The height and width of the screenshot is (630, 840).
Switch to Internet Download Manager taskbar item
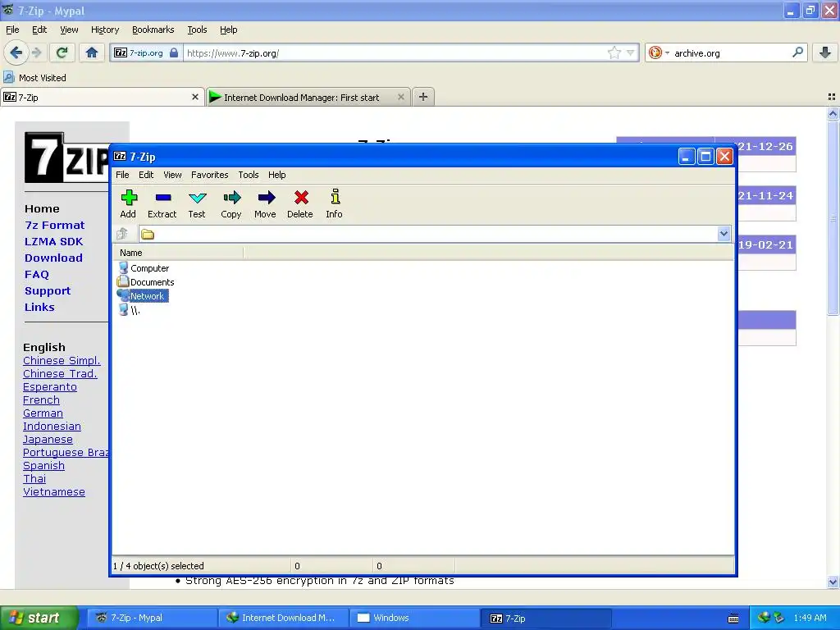[283, 618]
